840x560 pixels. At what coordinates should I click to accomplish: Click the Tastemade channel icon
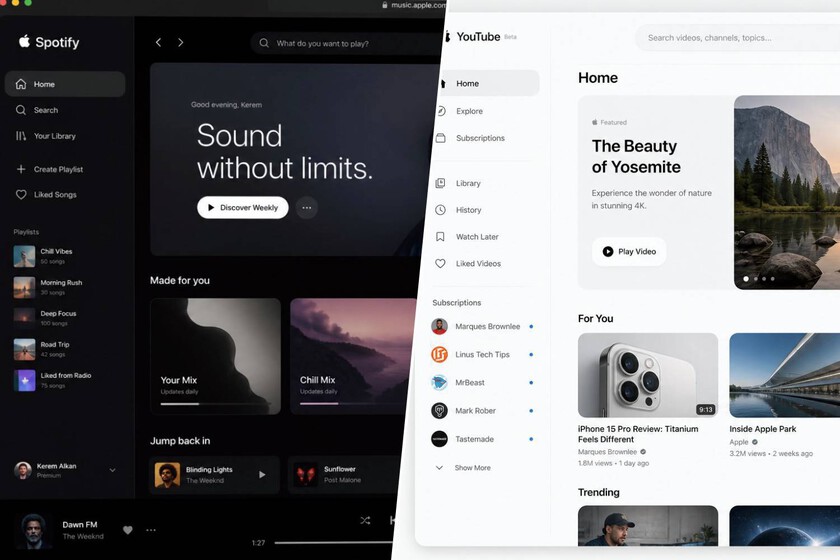coord(439,439)
